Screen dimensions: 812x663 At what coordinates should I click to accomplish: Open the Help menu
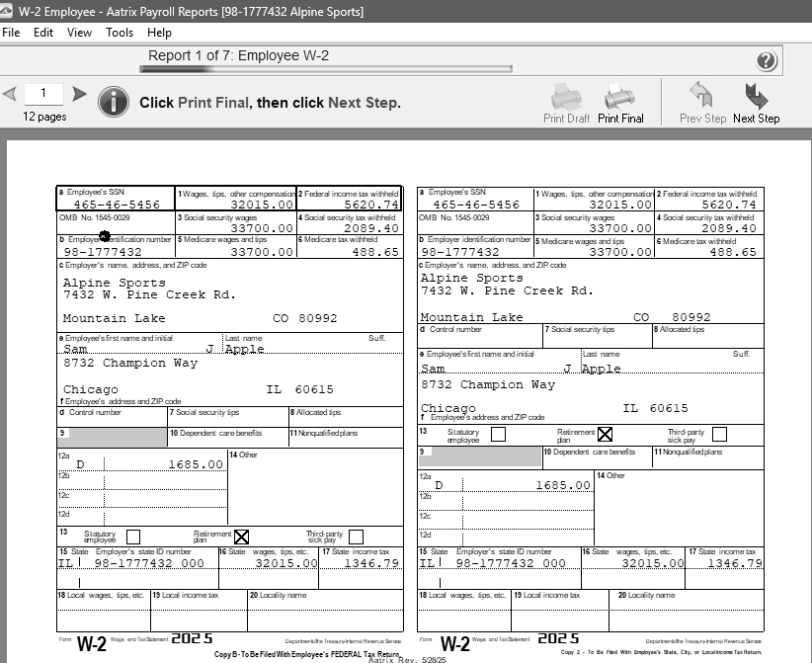pos(159,33)
